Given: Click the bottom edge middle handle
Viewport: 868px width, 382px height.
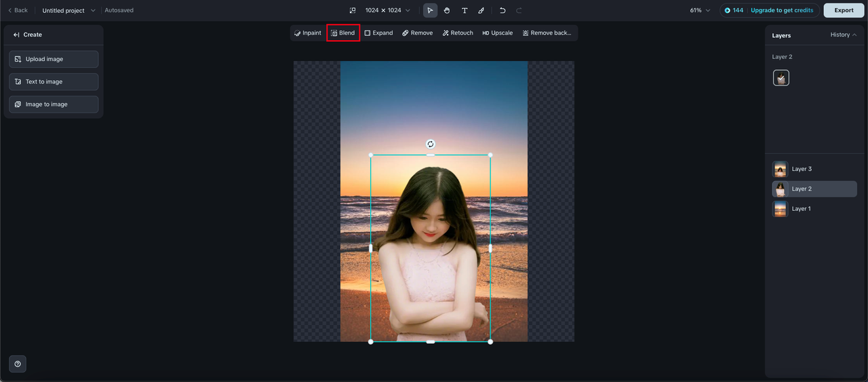Looking at the screenshot, I should tap(431, 342).
